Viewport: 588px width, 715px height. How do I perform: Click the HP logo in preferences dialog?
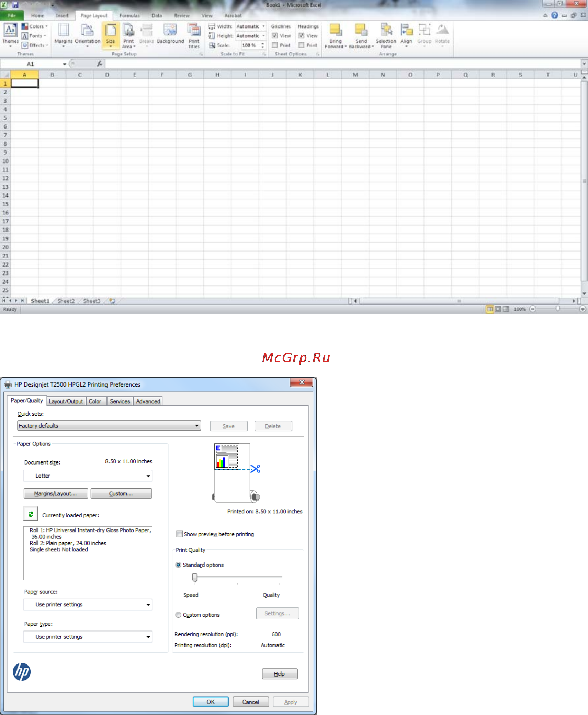(x=22, y=672)
